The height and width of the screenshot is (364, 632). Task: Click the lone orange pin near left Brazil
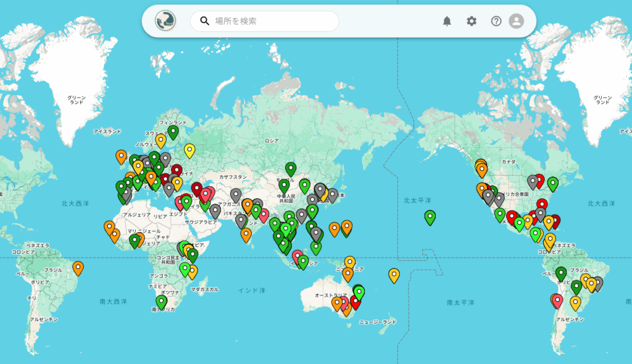tap(78, 268)
